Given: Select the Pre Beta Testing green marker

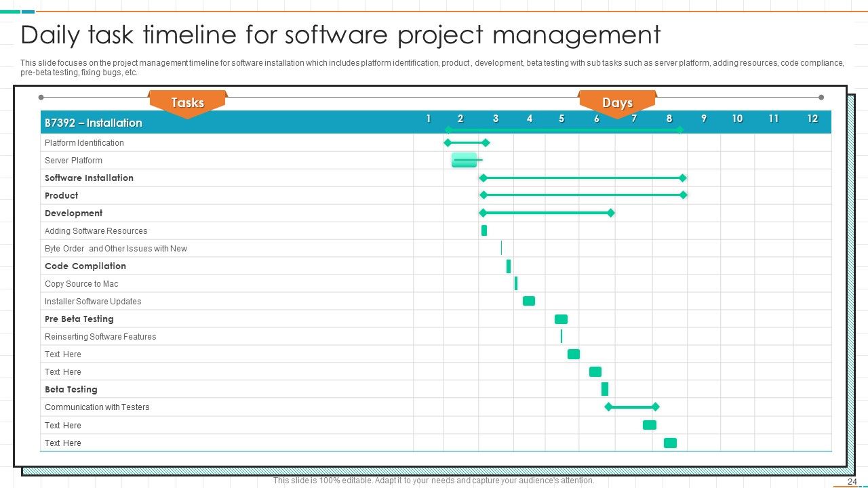Looking at the screenshot, I should 561,319.
